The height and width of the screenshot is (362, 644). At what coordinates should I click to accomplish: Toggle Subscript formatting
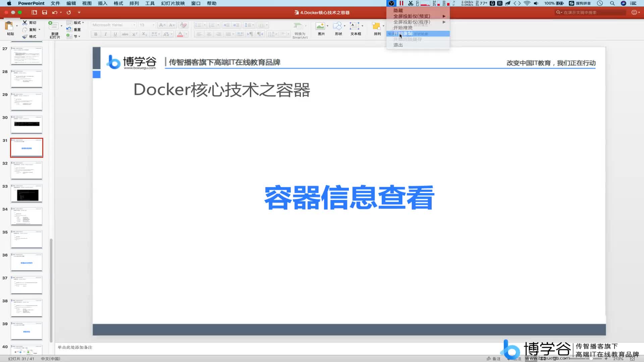coord(145,34)
